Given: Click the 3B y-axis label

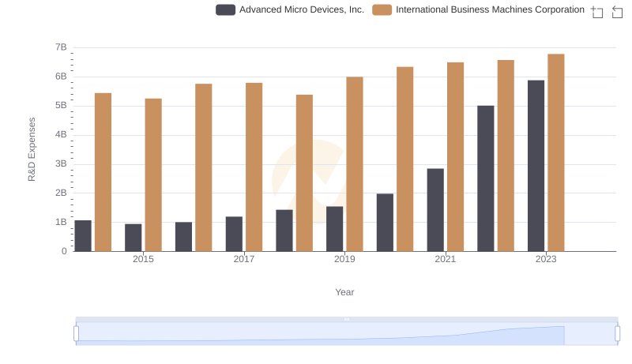Looking at the screenshot, I should (61, 164).
